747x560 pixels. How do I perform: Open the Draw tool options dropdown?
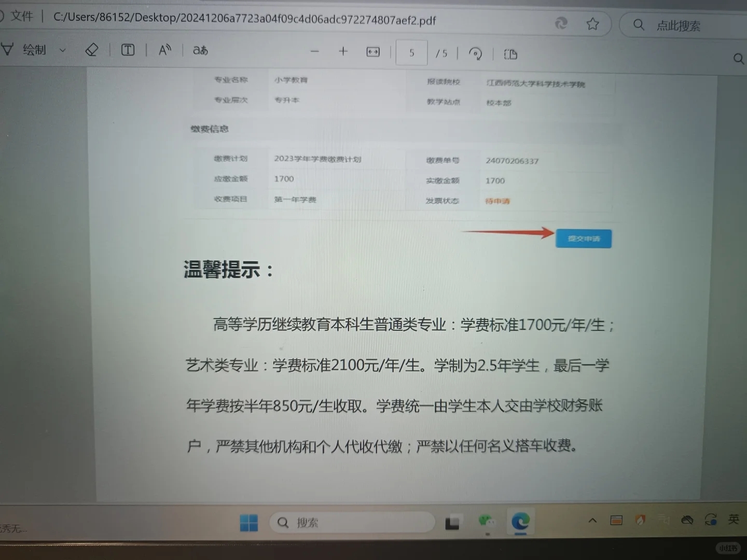click(63, 50)
